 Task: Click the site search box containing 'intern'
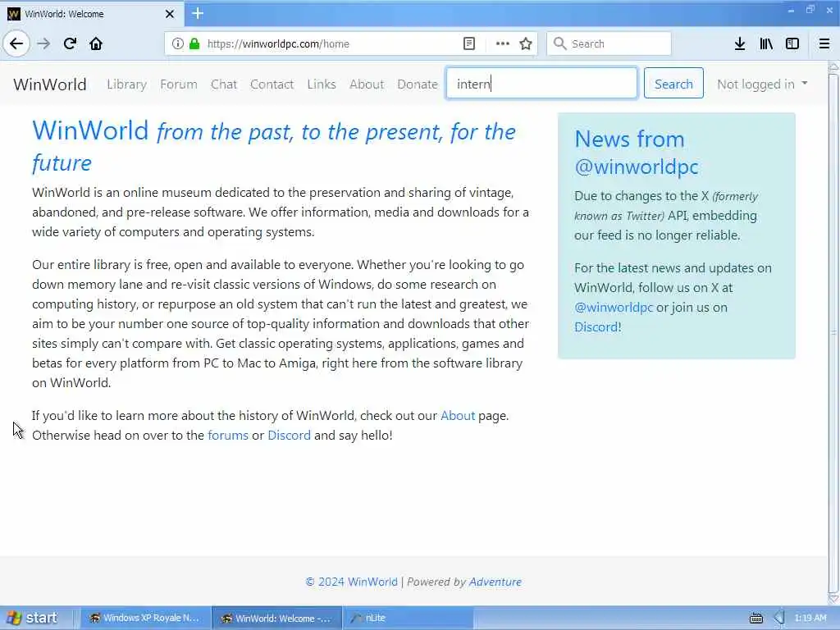[541, 83]
